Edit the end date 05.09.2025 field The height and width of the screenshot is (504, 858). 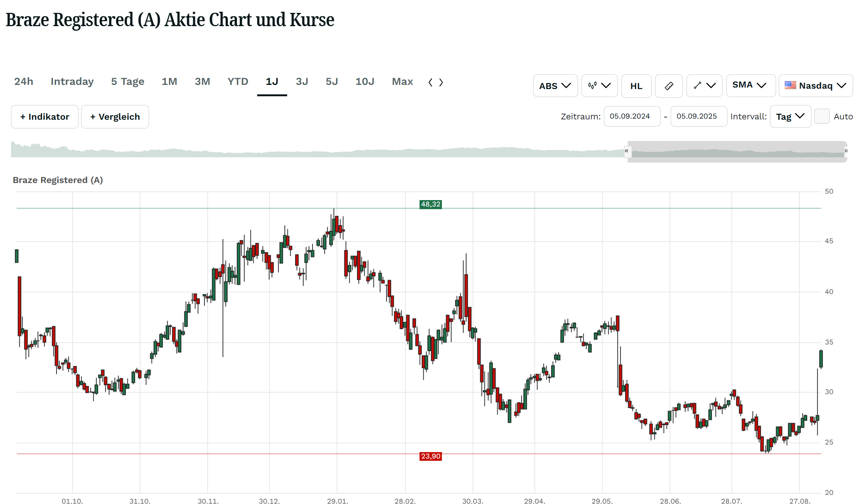click(x=699, y=116)
